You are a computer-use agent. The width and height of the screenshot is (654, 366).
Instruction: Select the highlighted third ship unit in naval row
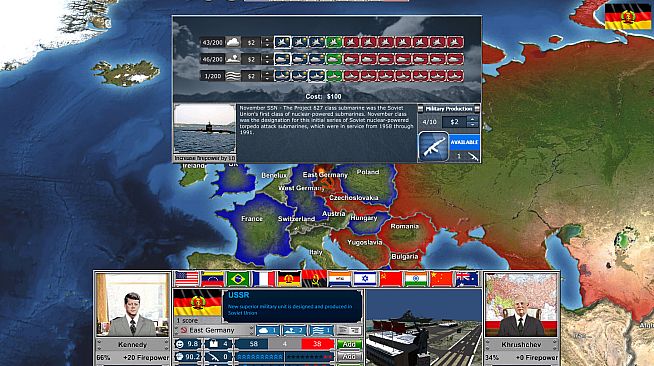pos(317,76)
